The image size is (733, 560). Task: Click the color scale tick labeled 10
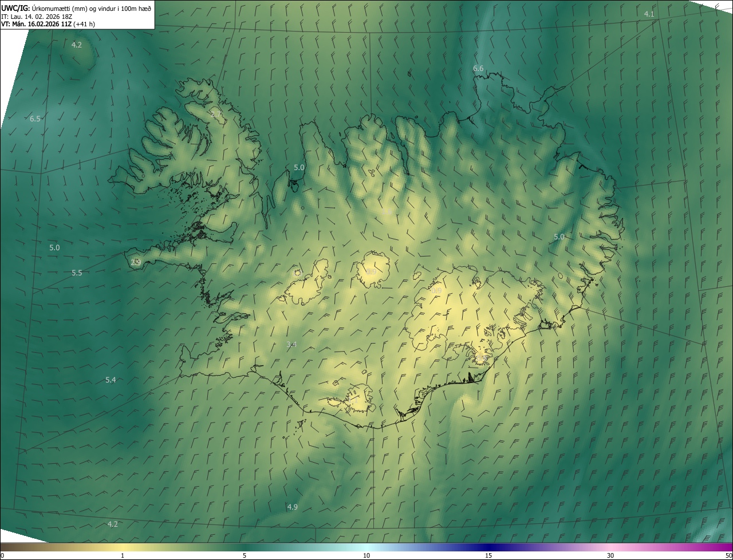366,555
